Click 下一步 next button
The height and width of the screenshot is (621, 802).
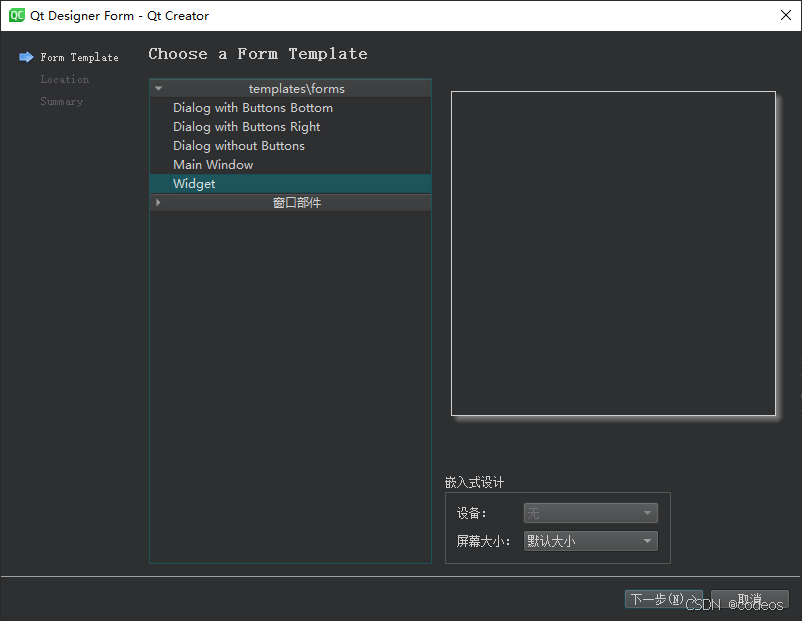[x=664, y=599]
